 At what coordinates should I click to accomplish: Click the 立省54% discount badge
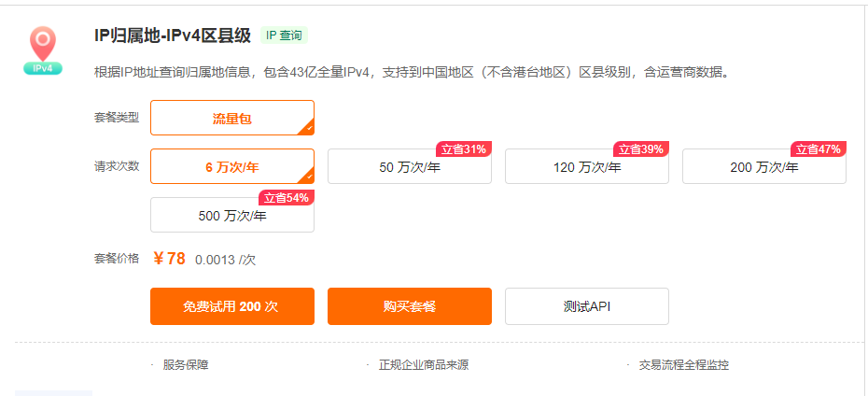[287, 197]
